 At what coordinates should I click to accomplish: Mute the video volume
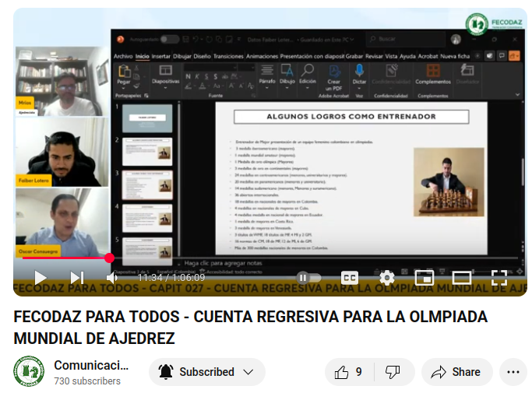coord(111,278)
